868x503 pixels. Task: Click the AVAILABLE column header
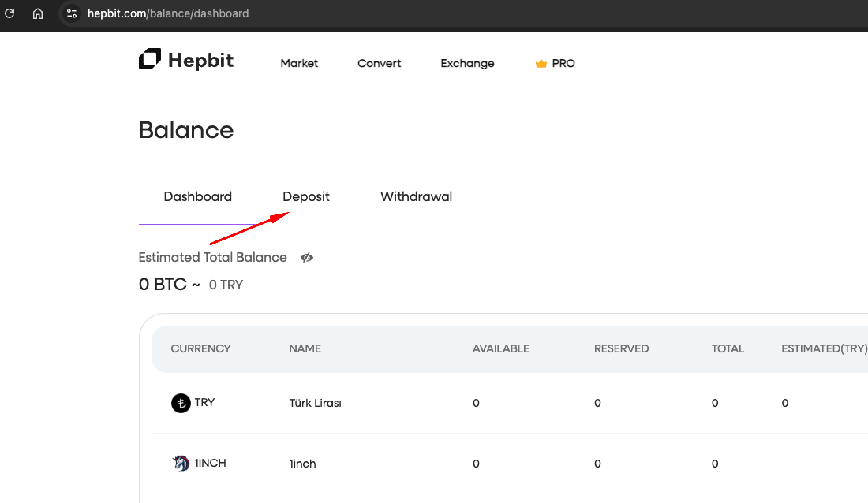(500, 348)
